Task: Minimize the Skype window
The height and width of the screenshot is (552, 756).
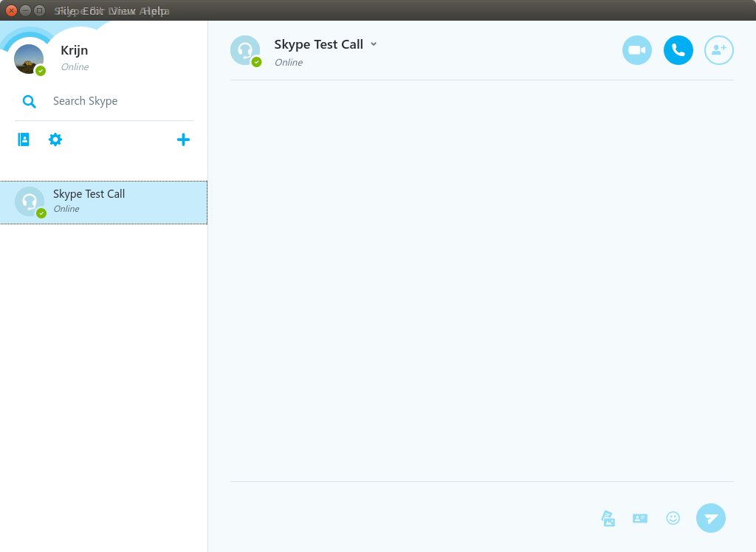Action: (x=26, y=10)
